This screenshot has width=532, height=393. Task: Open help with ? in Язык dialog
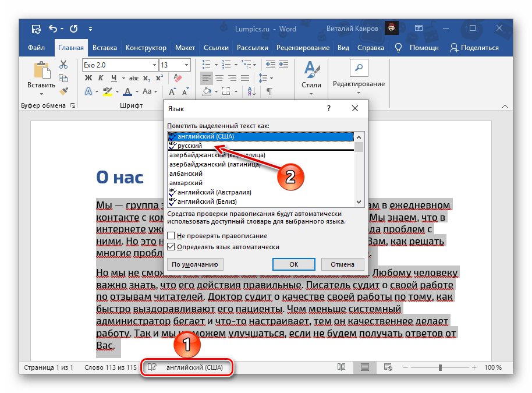click(328, 108)
